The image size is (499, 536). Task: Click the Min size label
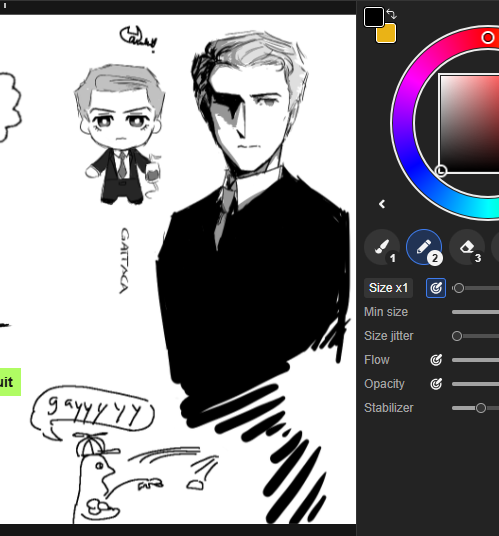point(386,312)
